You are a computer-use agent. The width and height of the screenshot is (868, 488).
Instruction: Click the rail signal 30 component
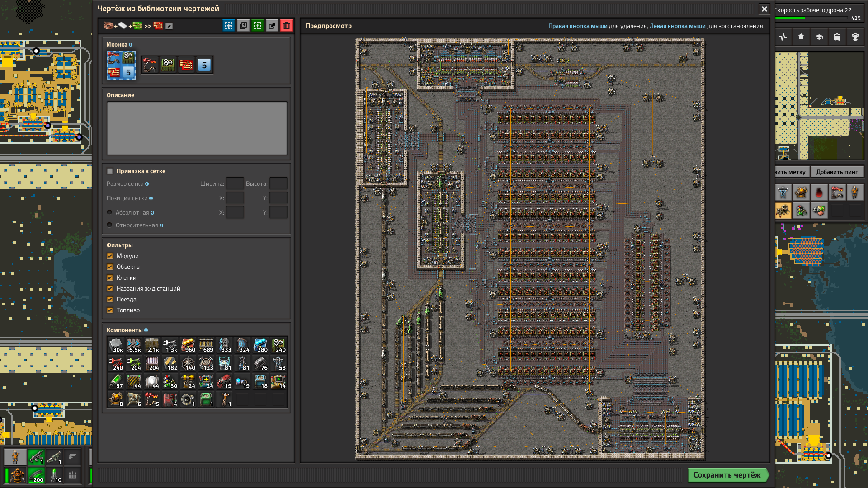pyautogui.click(x=170, y=381)
